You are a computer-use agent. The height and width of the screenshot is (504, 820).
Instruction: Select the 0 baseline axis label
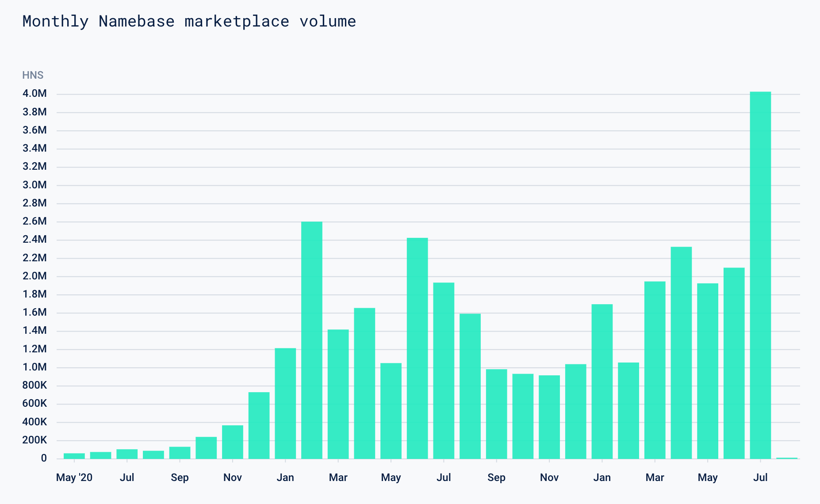pyautogui.click(x=44, y=458)
